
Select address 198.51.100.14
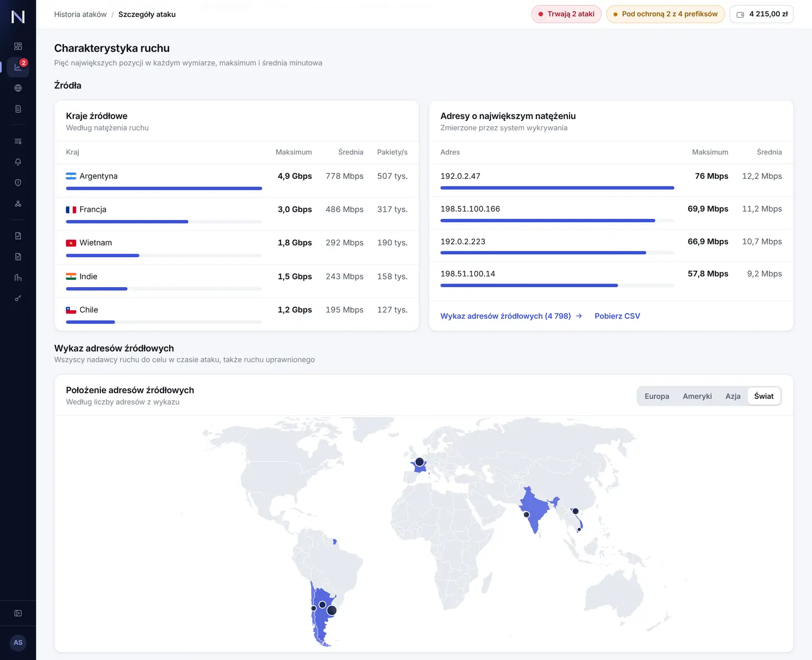pyautogui.click(x=468, y=274)
